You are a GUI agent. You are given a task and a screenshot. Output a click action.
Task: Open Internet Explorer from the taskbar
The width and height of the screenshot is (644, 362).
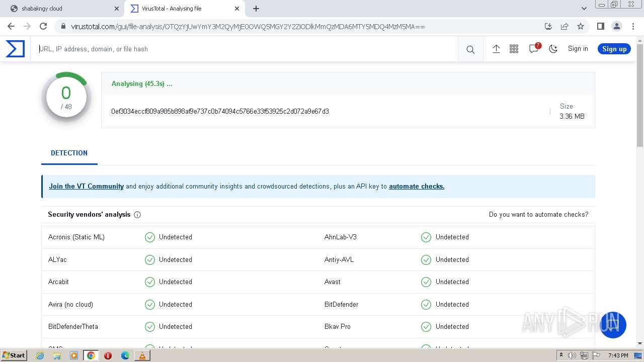tap(40, 355)
